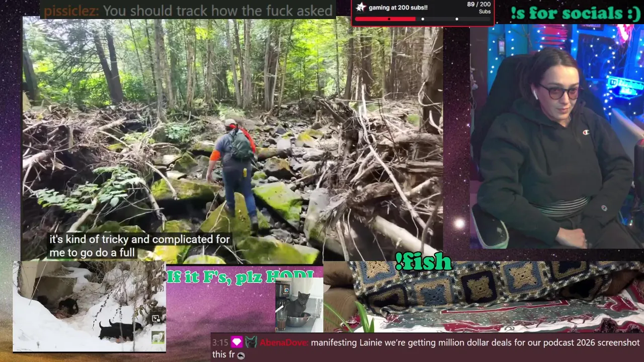Click username pissiclez in top chat message
The height and width of the screenshot is (362, 644).
(70, 11)
